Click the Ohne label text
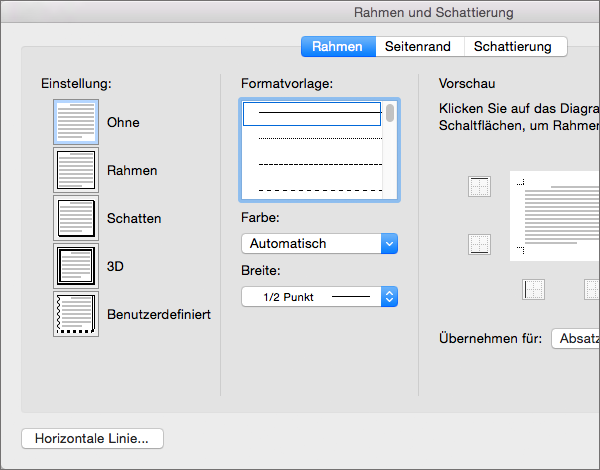600x470 pixels. (x=123, y=122)
